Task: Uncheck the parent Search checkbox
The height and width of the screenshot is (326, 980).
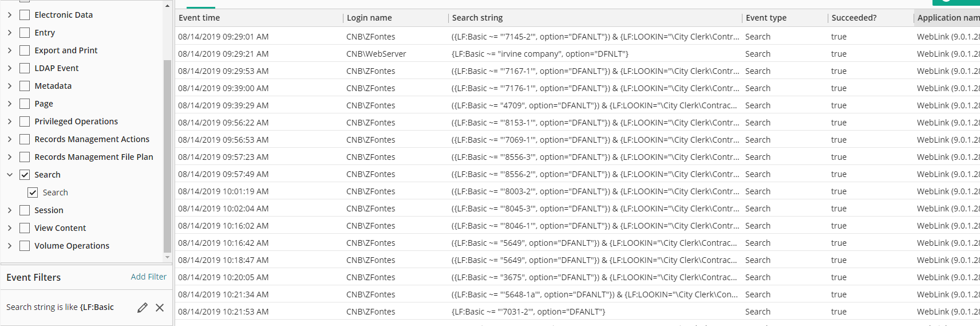Action: [x=25, y=175]
